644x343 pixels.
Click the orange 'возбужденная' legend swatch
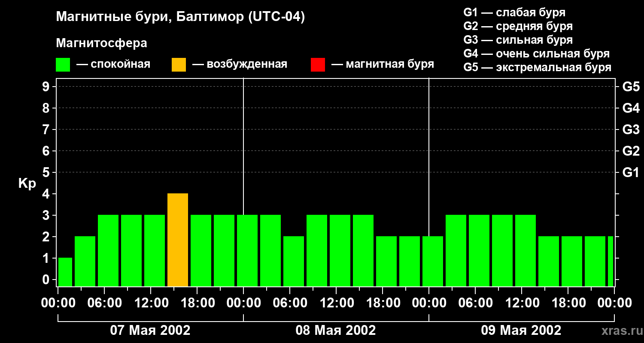click(x=179, y=65)
